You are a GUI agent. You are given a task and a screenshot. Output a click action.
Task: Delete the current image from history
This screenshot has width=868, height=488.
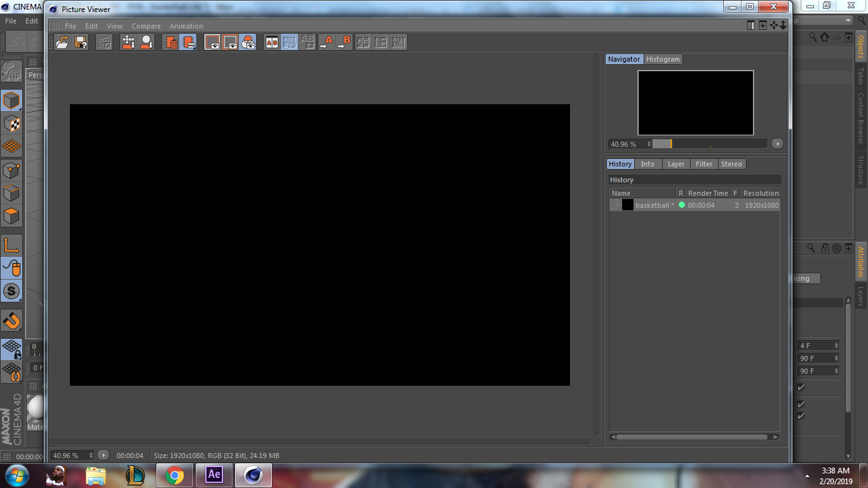click(172, 42)
